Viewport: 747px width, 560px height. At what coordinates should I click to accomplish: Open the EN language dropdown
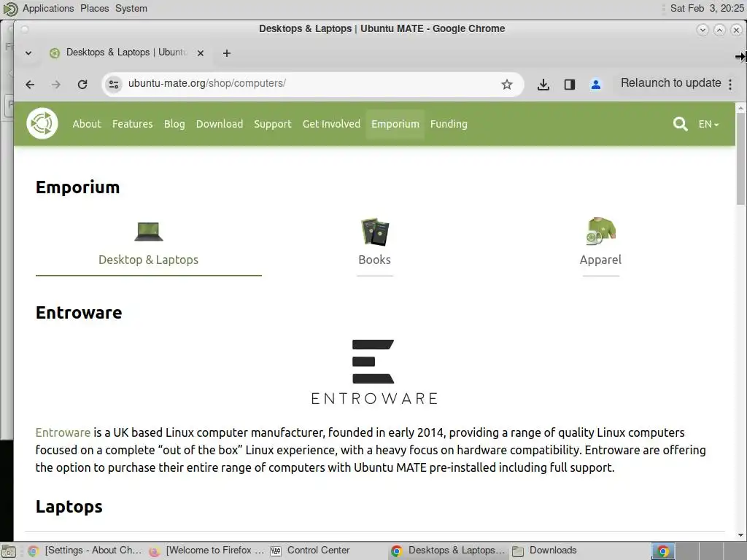[708, 124]
